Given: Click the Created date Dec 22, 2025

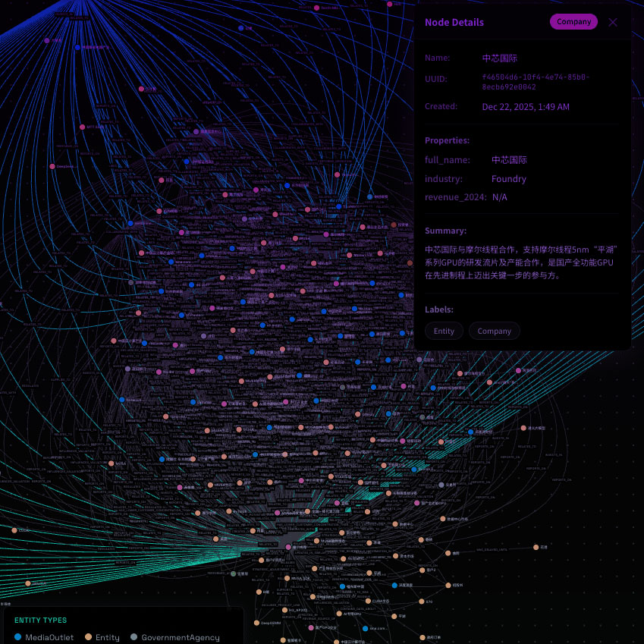Looking at the screenshot, I should tap(526, 107).
